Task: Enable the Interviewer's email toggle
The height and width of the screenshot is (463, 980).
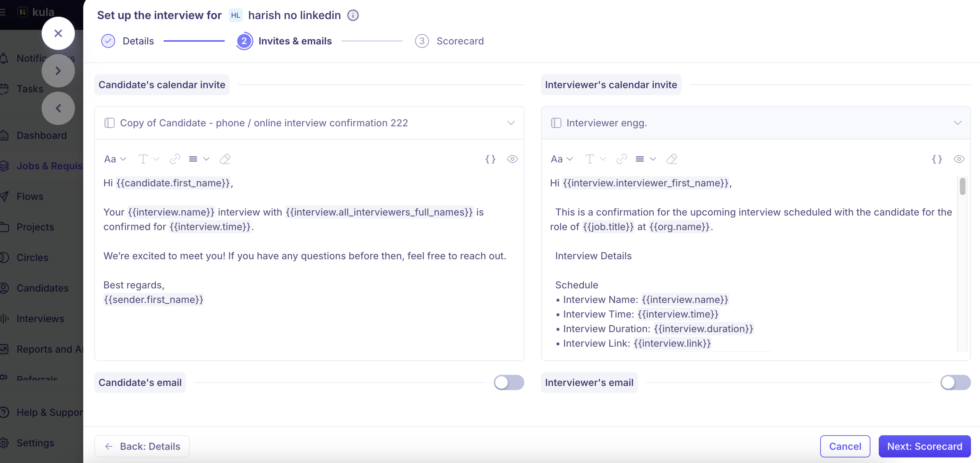Action: click(x=955, y=382)
